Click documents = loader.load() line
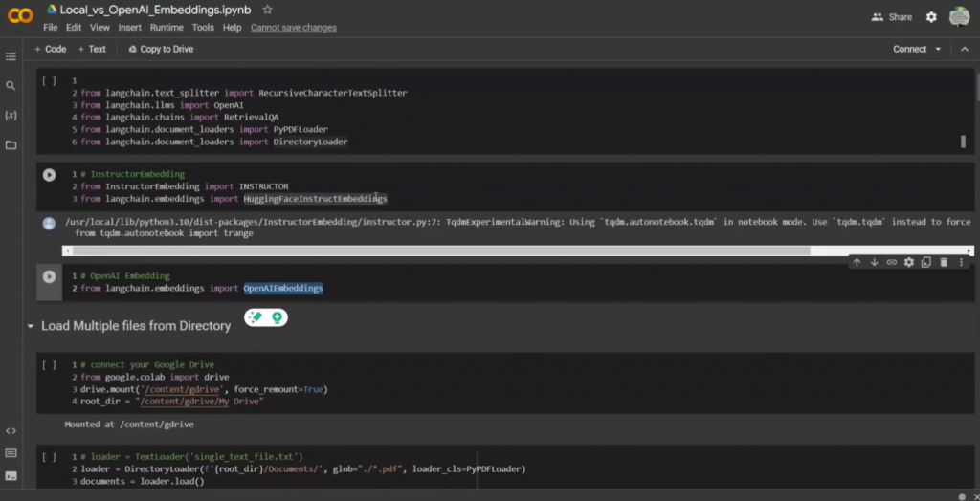Screen dimensions: 980x501 click(143, 482)
